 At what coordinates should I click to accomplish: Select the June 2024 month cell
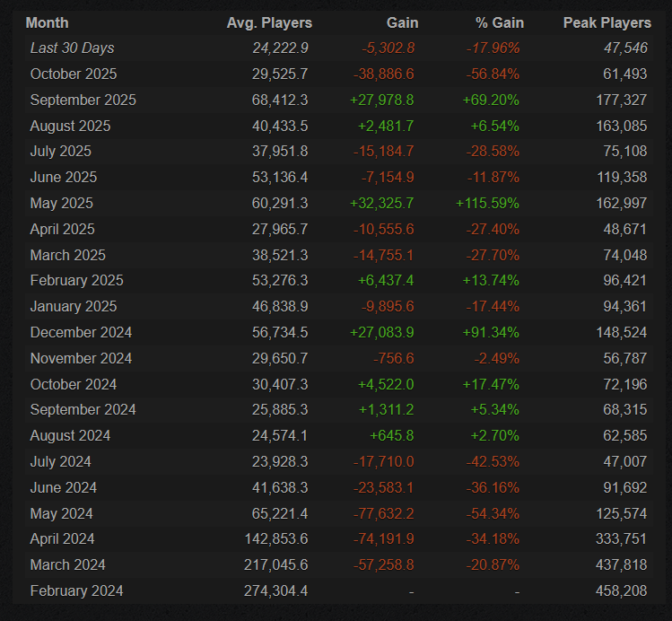tap(64, 487)
